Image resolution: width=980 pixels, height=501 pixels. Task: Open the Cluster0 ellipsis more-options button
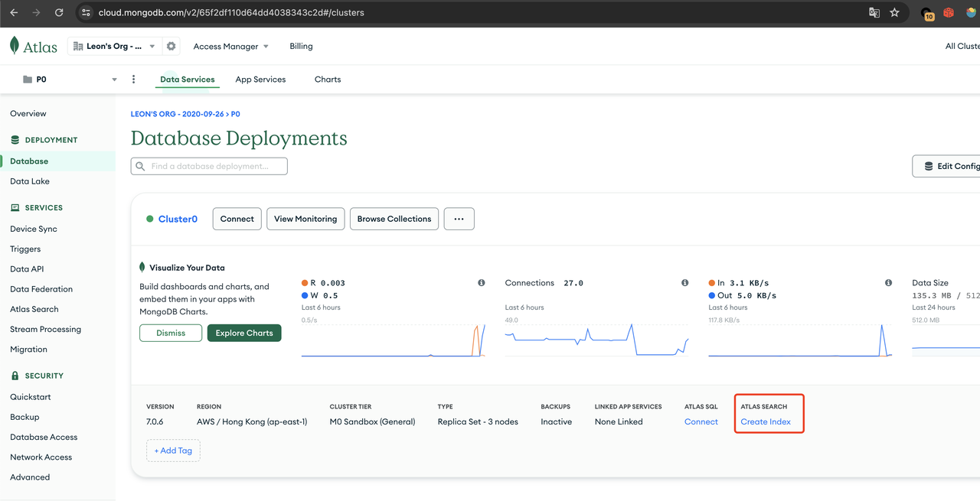point(459,219)
